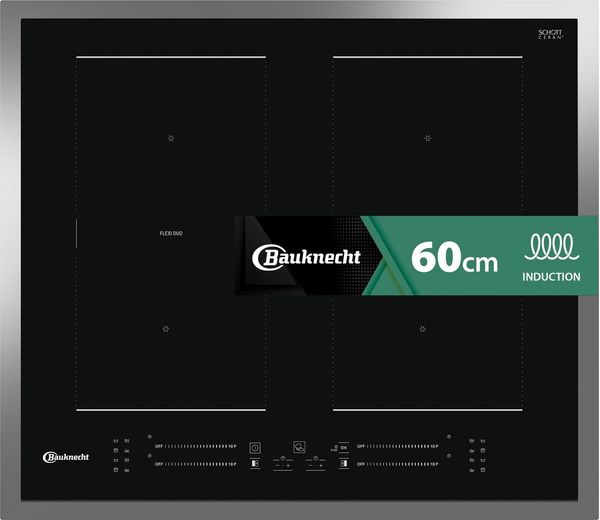600x520 pixels.
Task: Click the rear-right cooking zone marker
Action: [x=428, y=138]
